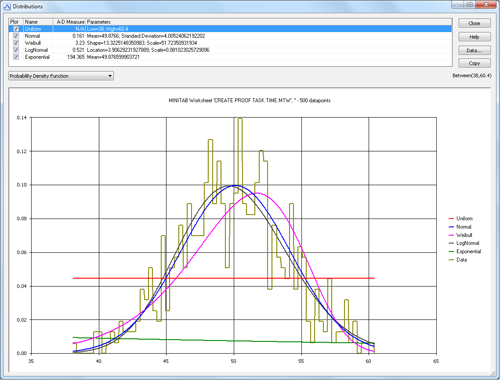
Task: Open Help for distributions
Action: click(474, 37)
